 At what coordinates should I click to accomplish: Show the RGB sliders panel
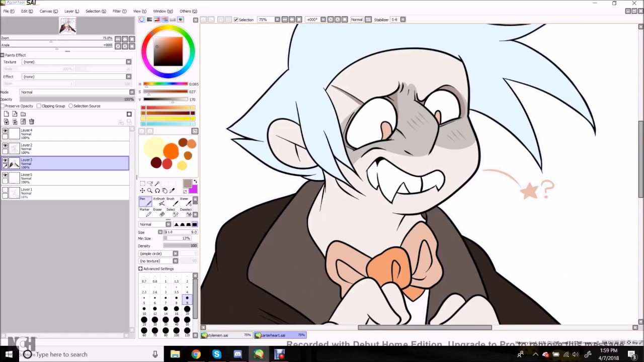click(149, 20)
